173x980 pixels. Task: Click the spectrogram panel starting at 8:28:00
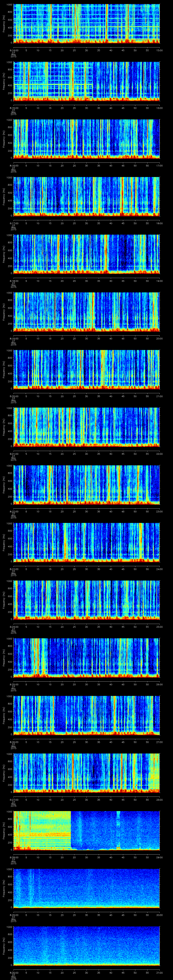pyautogui.click(x=87, y=830)
